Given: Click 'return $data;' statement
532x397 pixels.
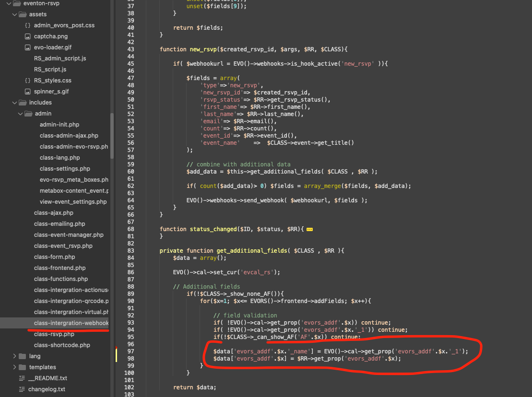Looking at the screenshot, I should pos(194,387).
